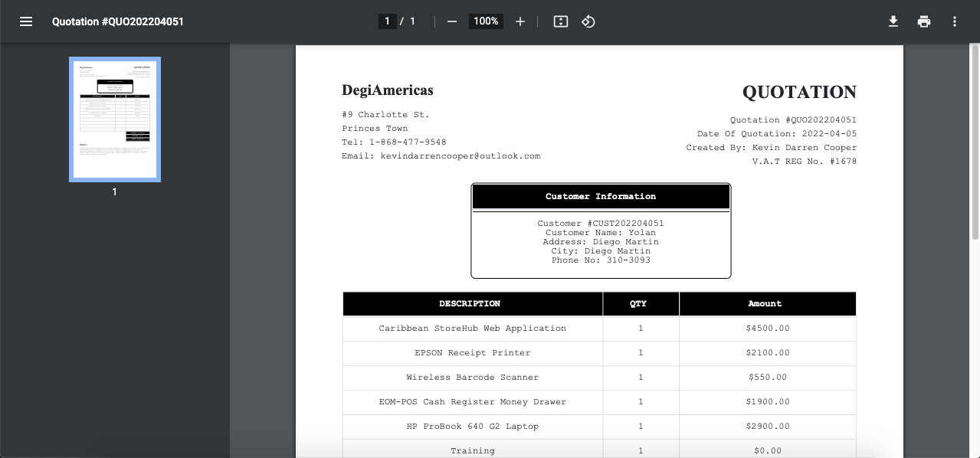Click Created By: Kevin Darren Cooper

[772, 148]
